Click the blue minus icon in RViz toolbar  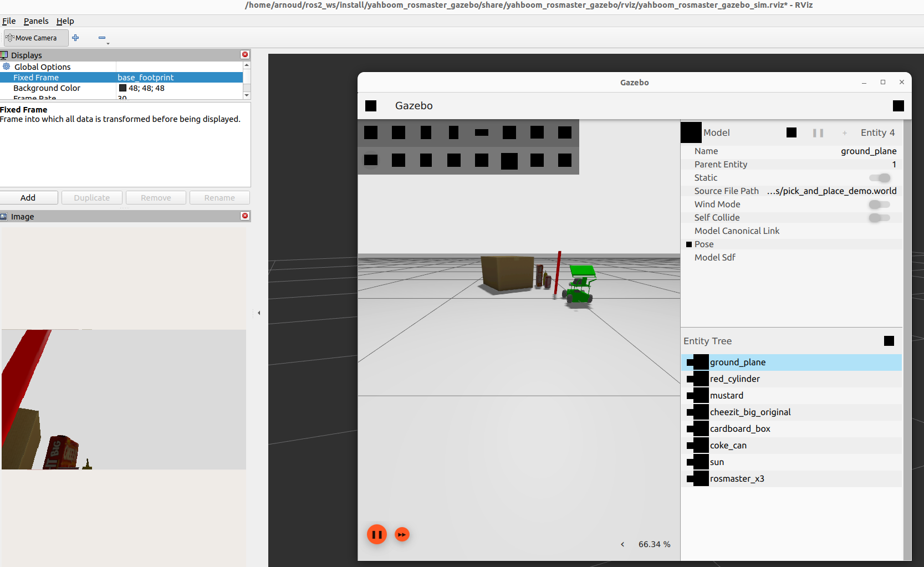point(102,38)
